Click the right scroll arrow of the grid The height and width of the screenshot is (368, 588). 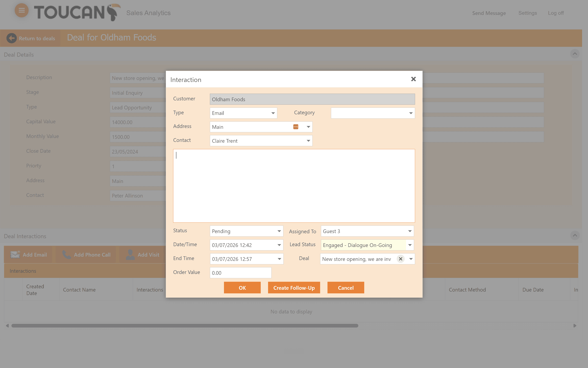pyautogui.click(x=575, y=326)
